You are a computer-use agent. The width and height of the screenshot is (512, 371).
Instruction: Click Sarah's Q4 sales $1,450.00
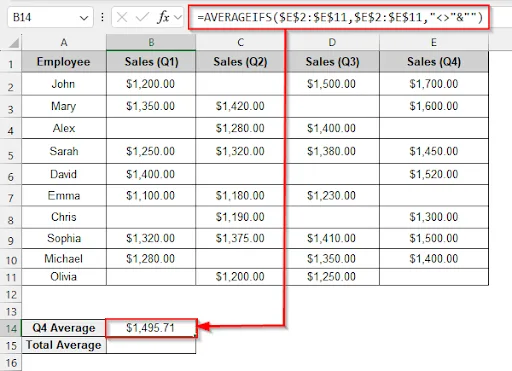tap(434, 151)
